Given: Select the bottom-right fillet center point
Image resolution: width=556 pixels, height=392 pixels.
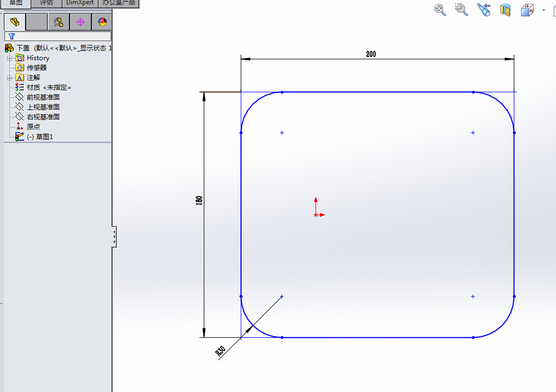Looking at the screenshot, I should (x=473, y=296).
